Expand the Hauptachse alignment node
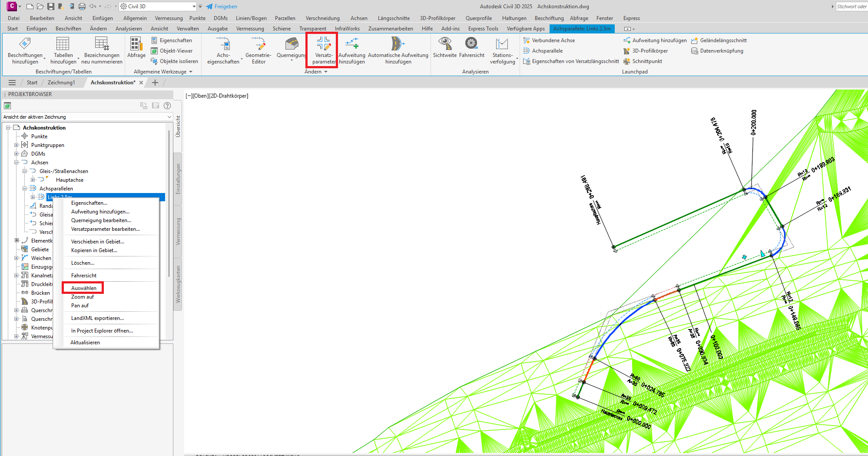Viewport: 868px width, 456px height. coord(33,180)
